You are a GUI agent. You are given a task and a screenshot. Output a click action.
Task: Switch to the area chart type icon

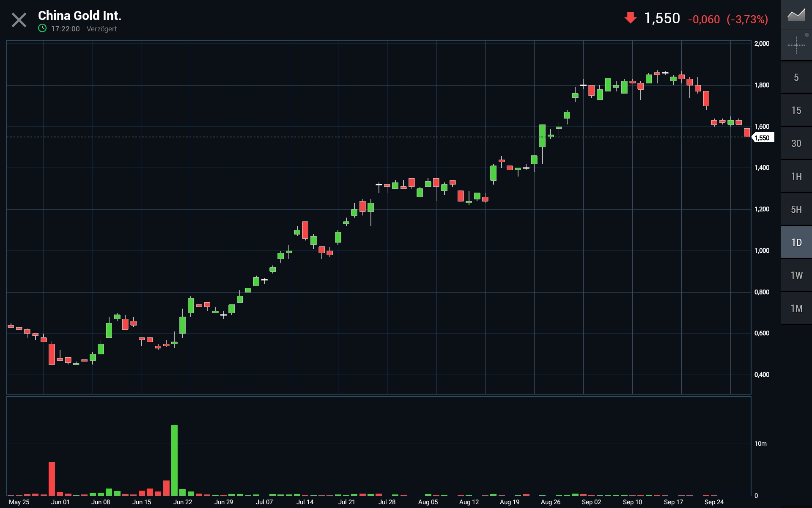click(x=796, y=15)
